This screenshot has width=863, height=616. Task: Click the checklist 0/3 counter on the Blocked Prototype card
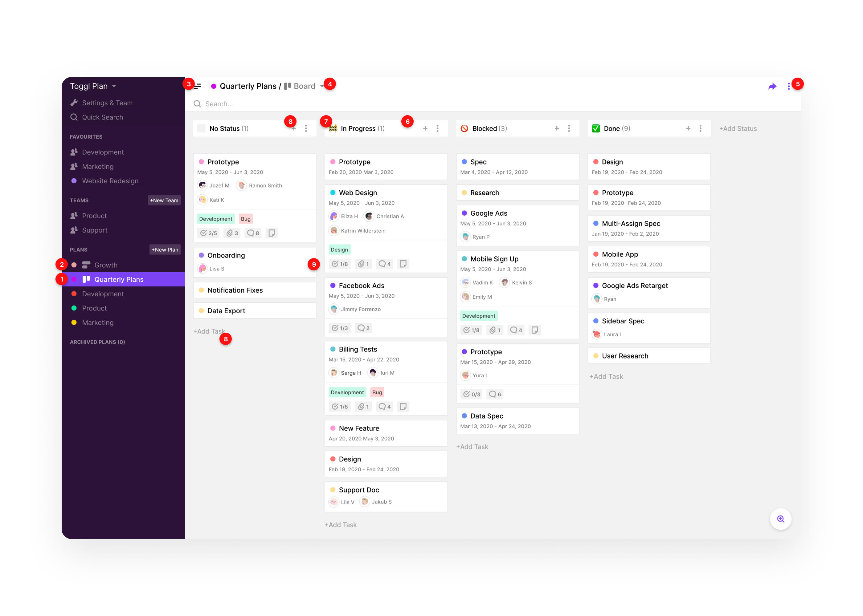pyautogui.click(x=472, y=394)
